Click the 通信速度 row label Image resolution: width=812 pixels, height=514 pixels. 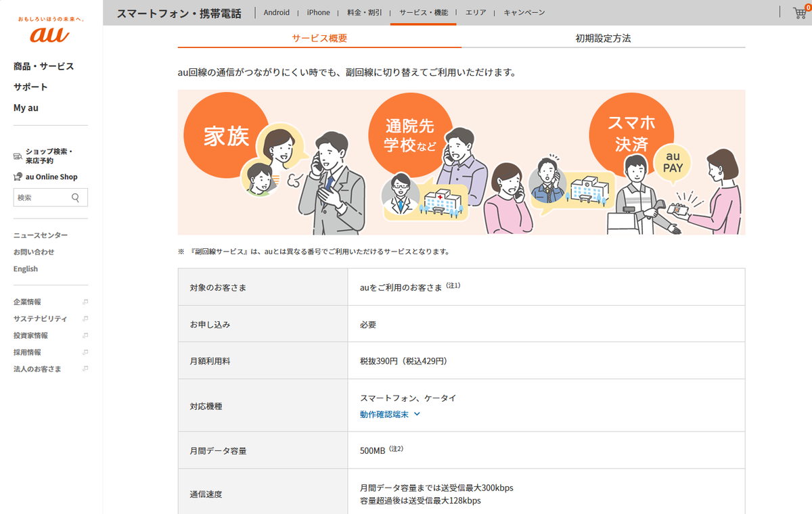[x=206, y=494]
